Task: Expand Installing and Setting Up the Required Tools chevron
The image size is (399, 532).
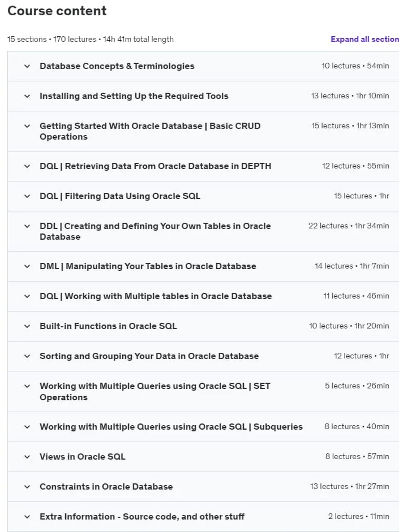Action: (27, 96)
